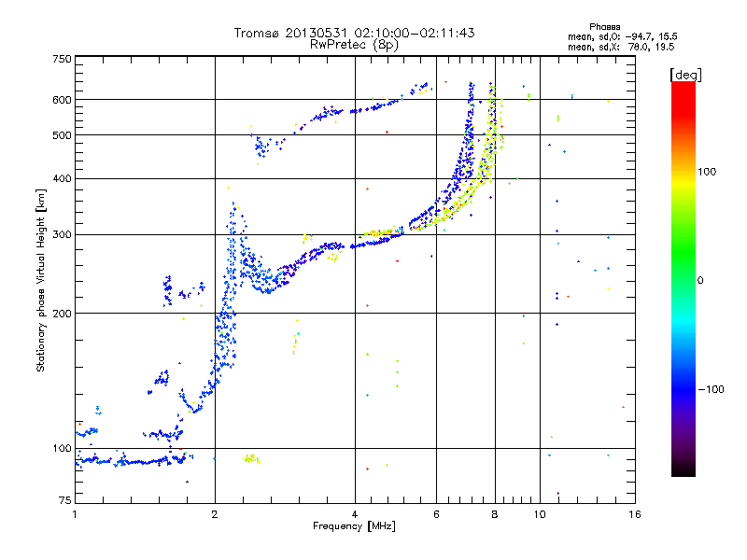Click the rainbow phase colorbar
This screenshot has width=747, height=560.
coord(684,279)
